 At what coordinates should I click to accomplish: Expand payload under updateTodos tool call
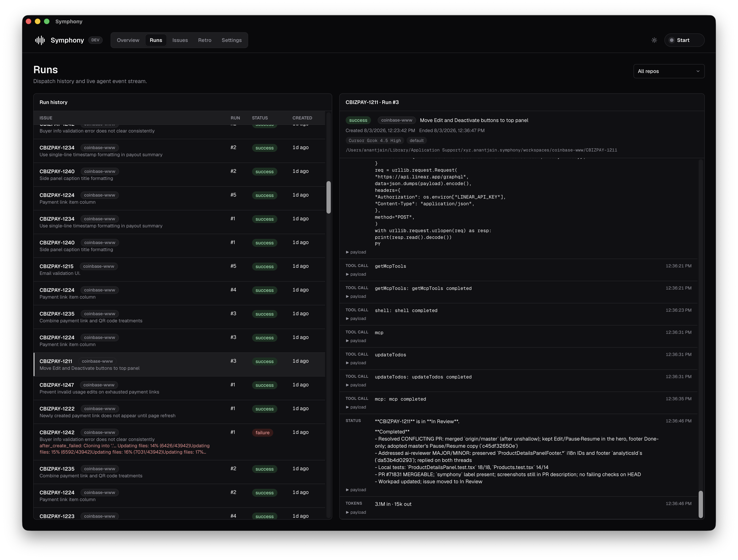[x=356, y=362]
